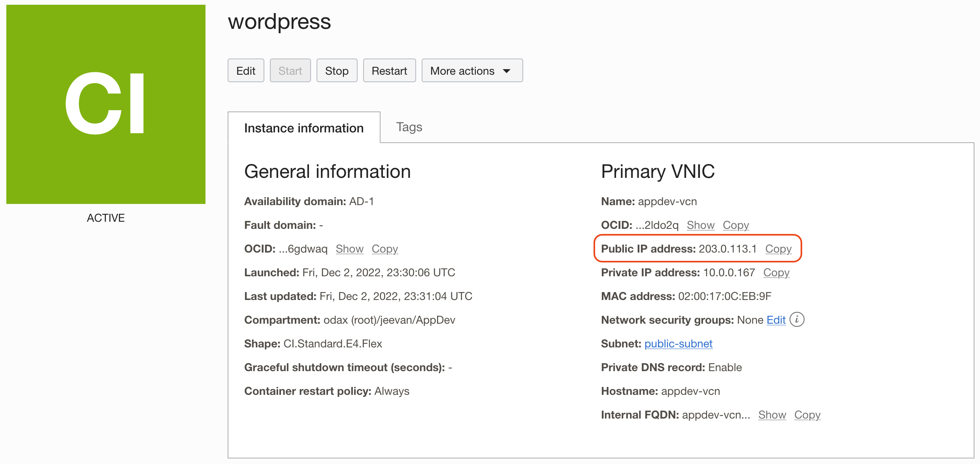Copy the Internal FQDN
The height and width of the screenshot is (464, 980).
coord(807,415)
